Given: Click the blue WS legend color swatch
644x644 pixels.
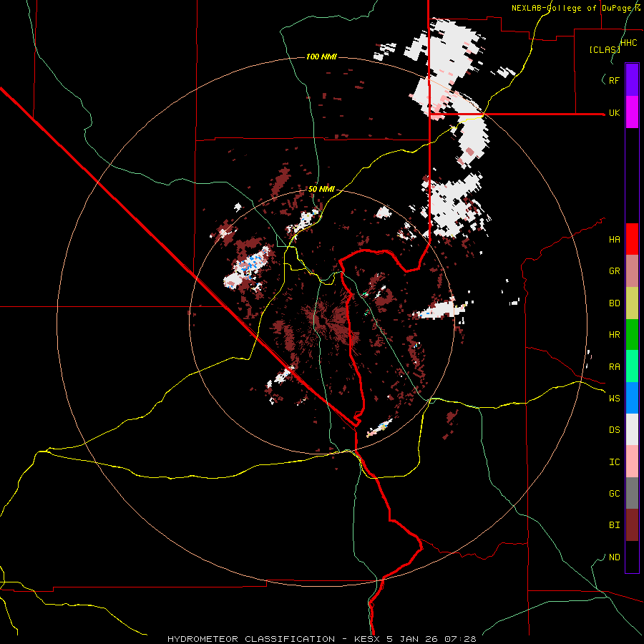Looking at the screenshot, I should click(632, 398).
